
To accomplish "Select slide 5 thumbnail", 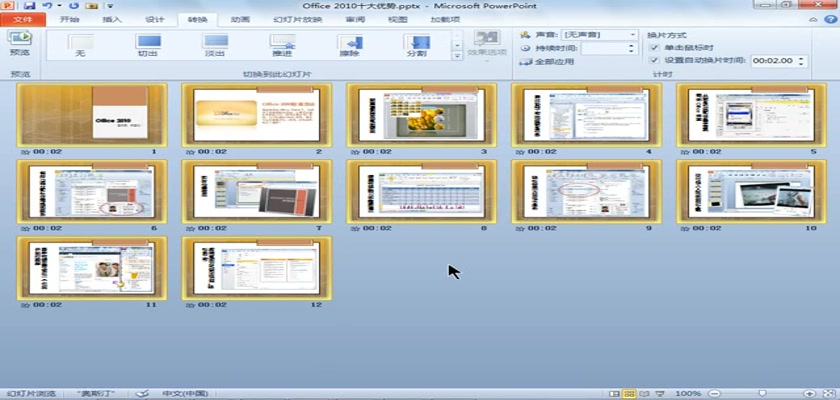I will click(752, 115).
